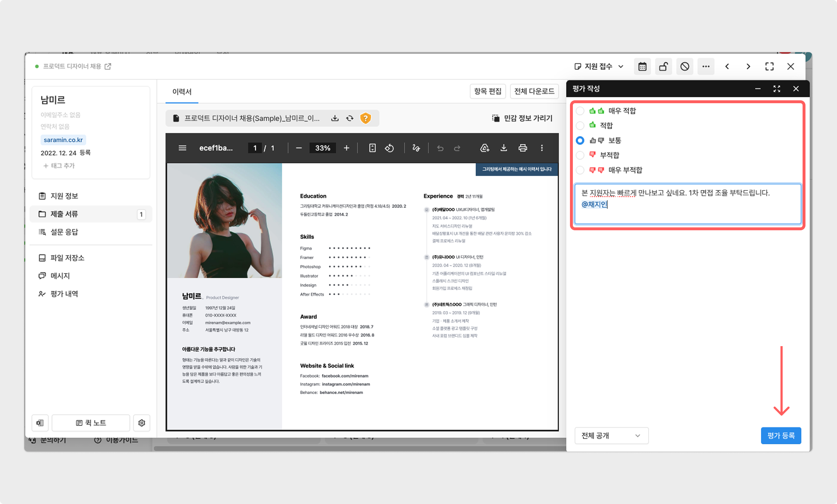The height and width of the screenshot is (504, 837).
Task: Click the applicant name 남미르 heading
Action: click(53, 100)
